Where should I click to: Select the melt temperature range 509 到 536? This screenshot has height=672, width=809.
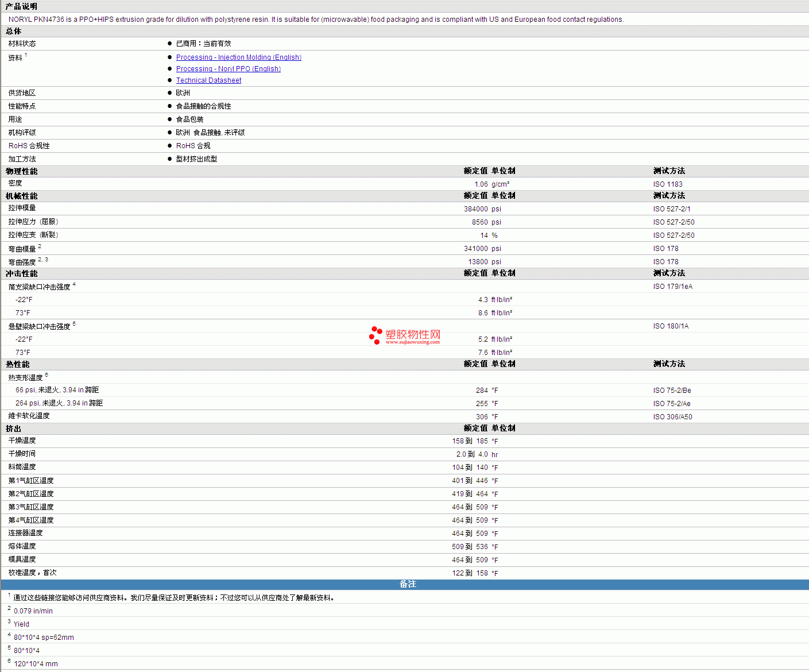pyautogui.click(x=470, y=547)
